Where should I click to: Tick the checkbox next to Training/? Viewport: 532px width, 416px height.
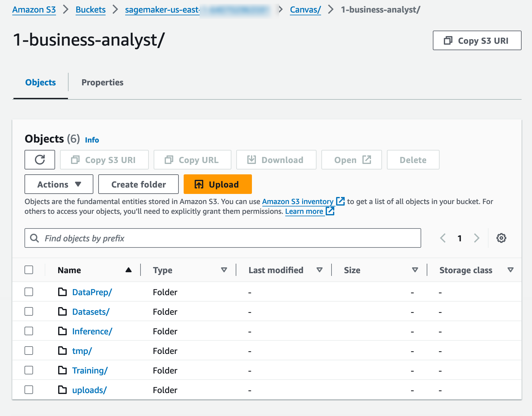tap(29, 370)
